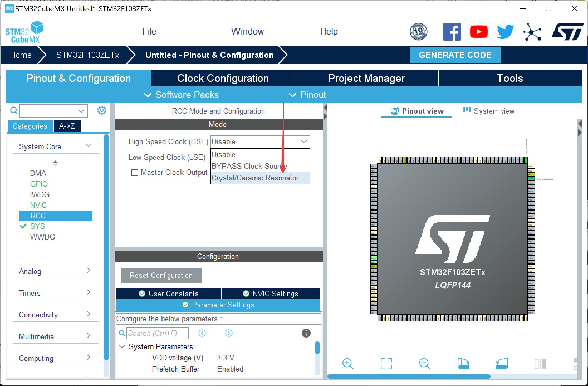Click the 10-year anniversary badge icon
The width and height of the screenshot is (588, 386).
pyautogui.click(x=418, y=31)
